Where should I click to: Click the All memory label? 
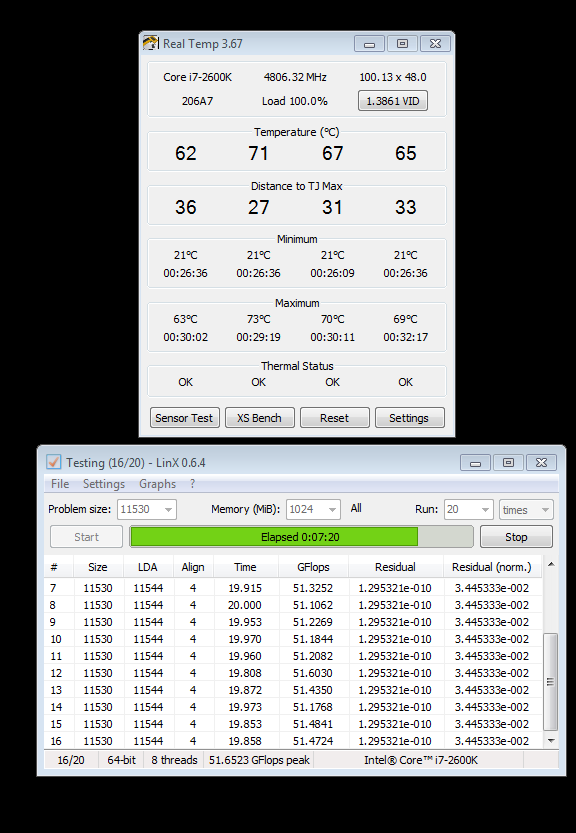tap(356, 508)
